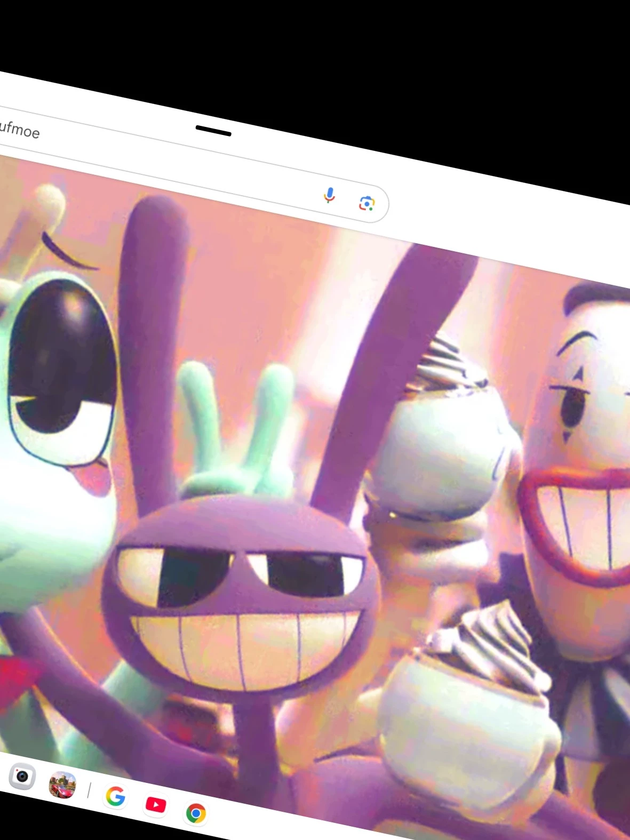The image size is (630, 840).
Task: Tap the black drag handle bar
Action: [x=213, y=131]
